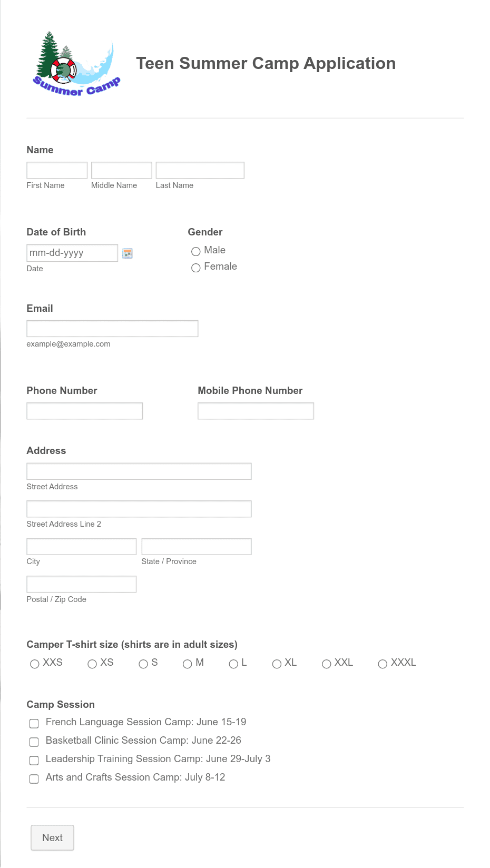Check Basketball Clinic Session Camp checkbox

[34, 742]
